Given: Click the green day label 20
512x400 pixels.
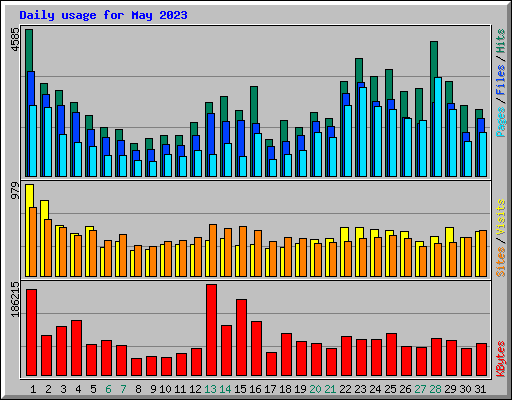Looking at the screenshot, I should coord(315,389).
